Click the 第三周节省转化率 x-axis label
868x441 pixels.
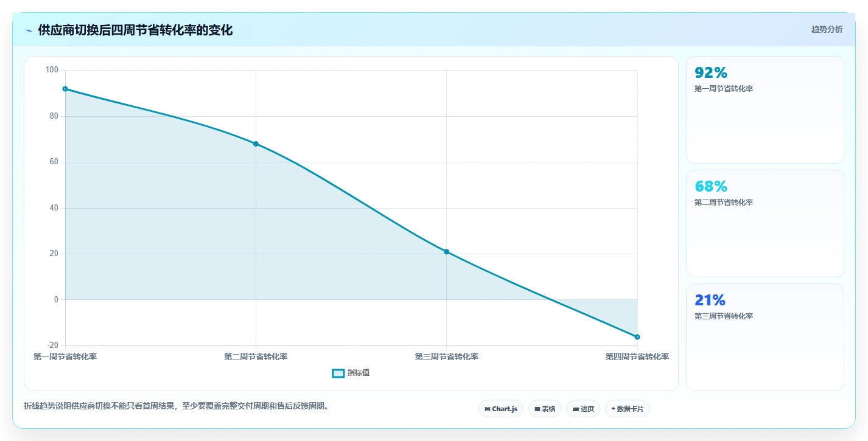tap(446, 356)
